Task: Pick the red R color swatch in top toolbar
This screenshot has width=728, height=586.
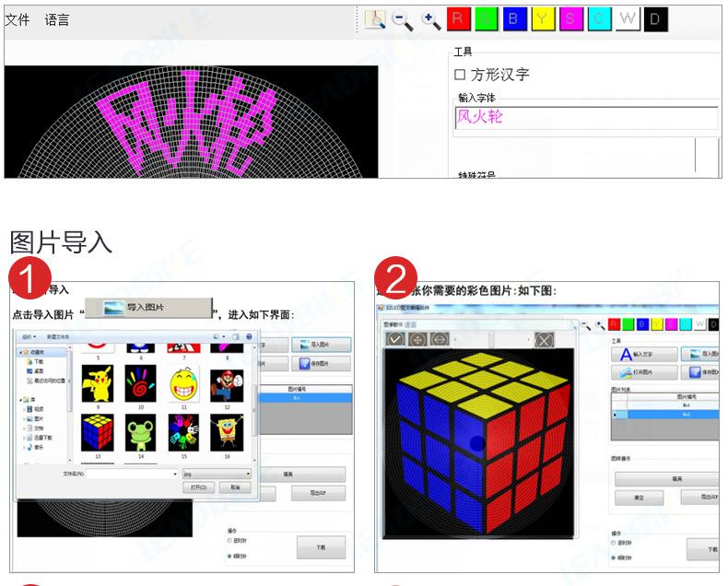Action: coord(458,19)
